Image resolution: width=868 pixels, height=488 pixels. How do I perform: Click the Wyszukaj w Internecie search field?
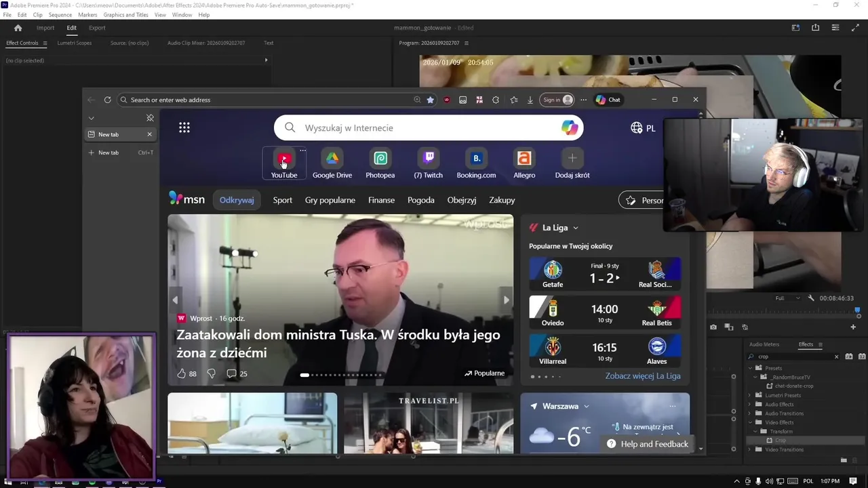point(429,127)
